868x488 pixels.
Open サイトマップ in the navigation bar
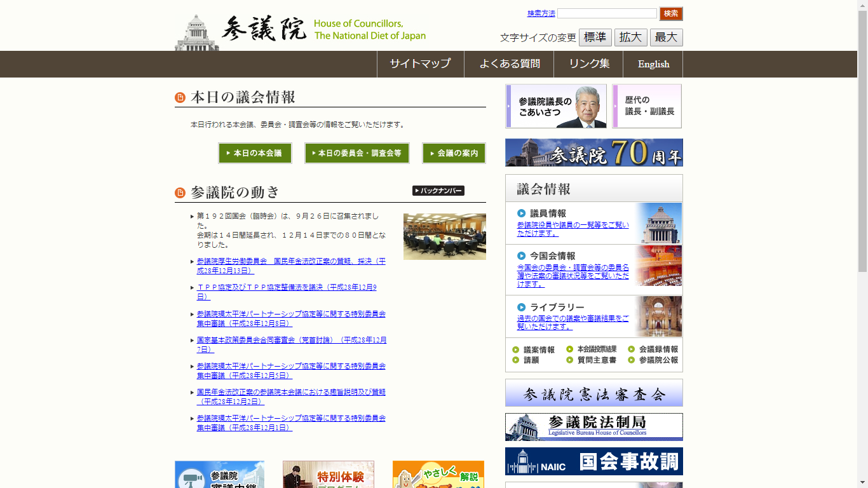420,64
